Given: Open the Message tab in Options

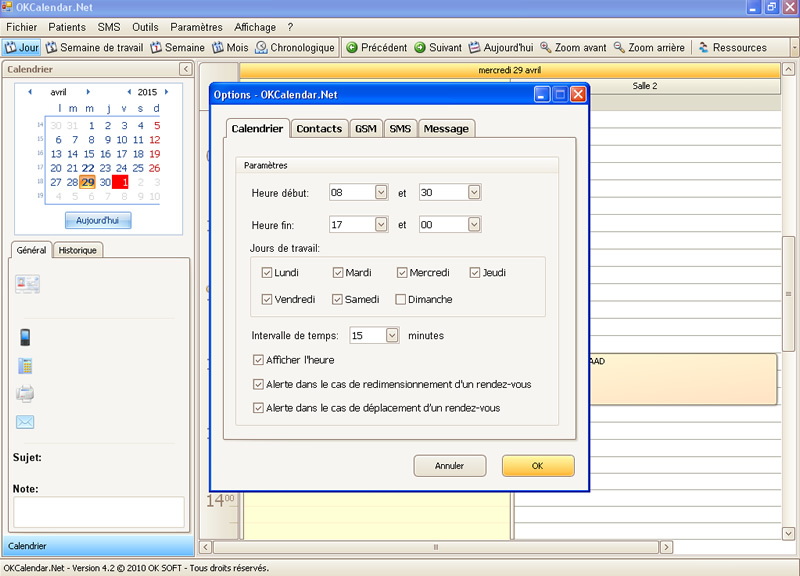Looking at the screenshot, I should coord(446,129).
